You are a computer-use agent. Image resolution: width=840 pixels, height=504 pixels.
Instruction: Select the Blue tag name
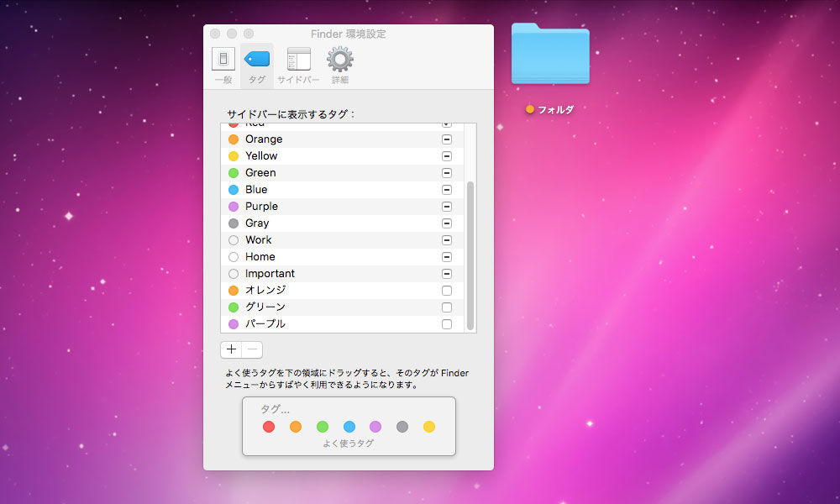tap(256, 190)
